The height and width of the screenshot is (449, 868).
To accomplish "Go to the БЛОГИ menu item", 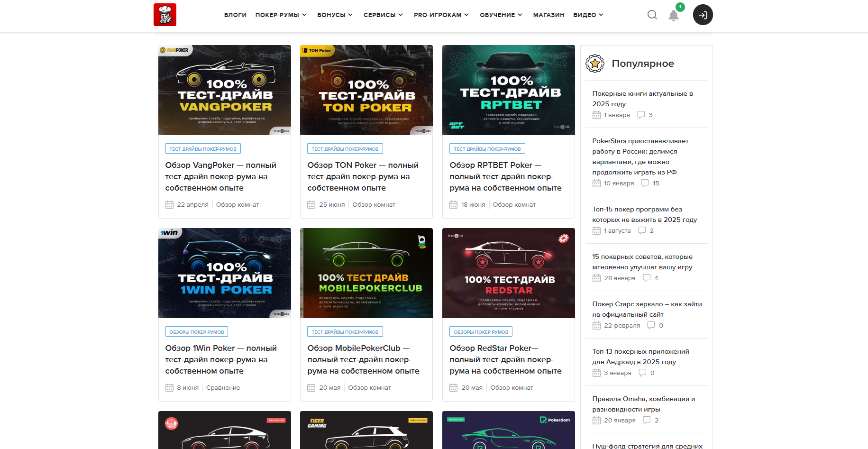I will [x=235, y=15].
